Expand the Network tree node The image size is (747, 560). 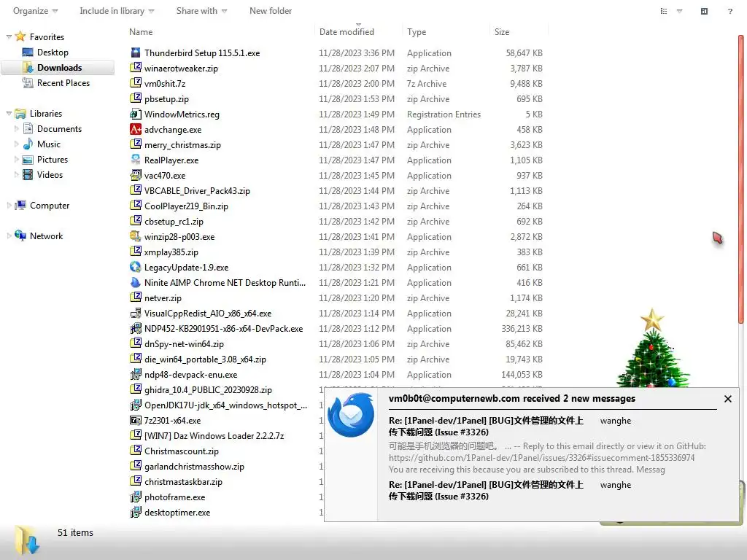click(x=9, y=236)
